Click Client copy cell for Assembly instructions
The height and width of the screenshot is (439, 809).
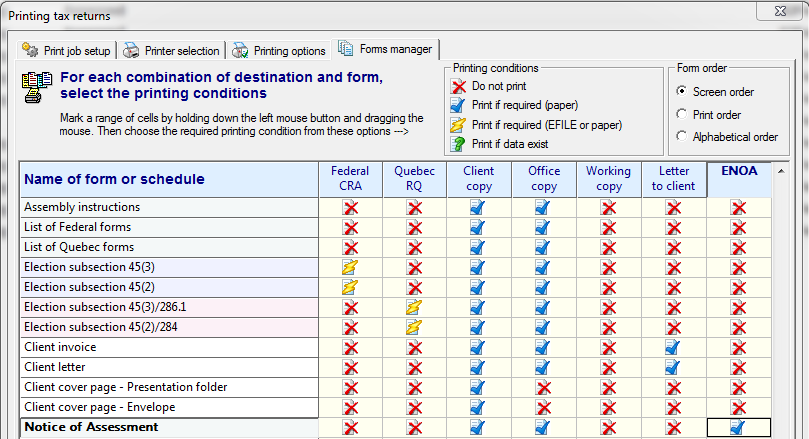click(478, 207)
